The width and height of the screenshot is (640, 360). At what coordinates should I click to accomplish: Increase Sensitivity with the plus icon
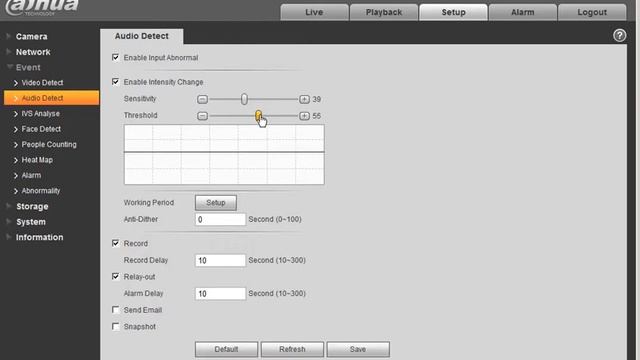point(304,99)
